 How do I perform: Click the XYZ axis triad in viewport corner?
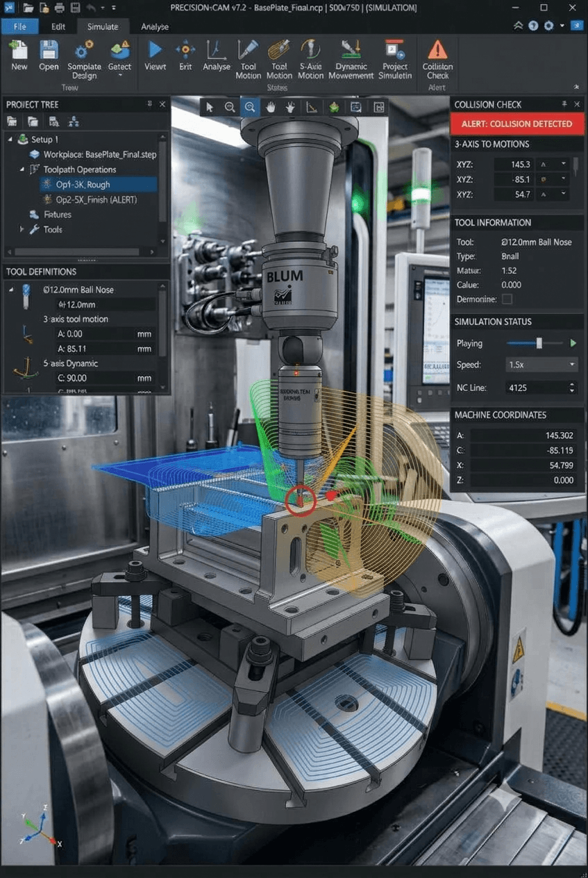[x=40, y=825]
